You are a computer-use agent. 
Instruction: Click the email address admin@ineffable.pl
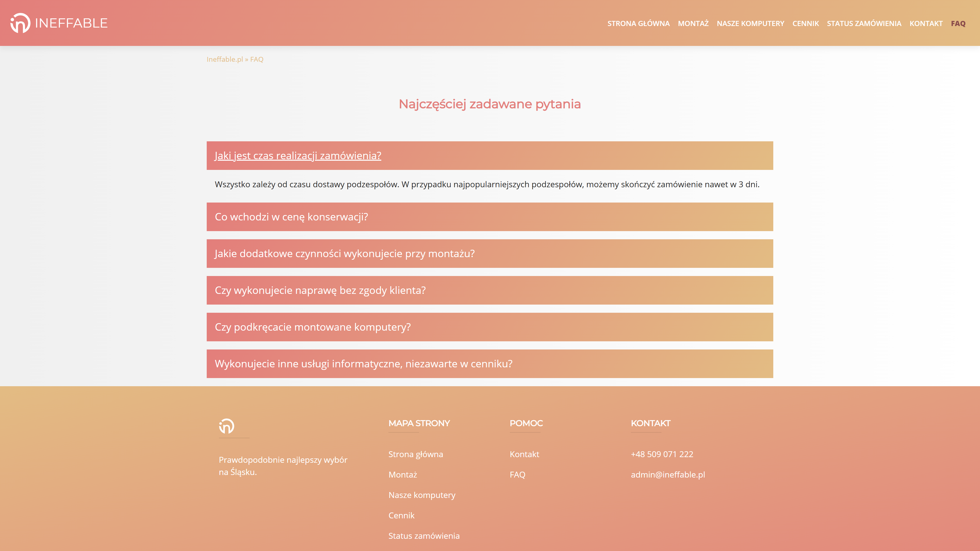click(668, 474)
